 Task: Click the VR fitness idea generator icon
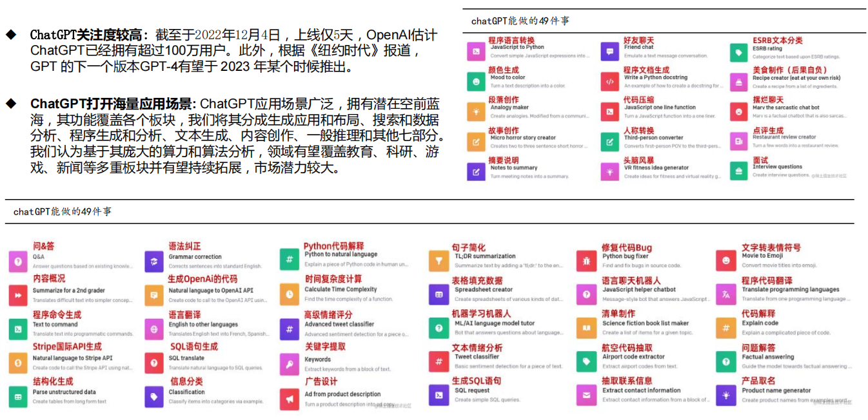(x=609, y=171)
